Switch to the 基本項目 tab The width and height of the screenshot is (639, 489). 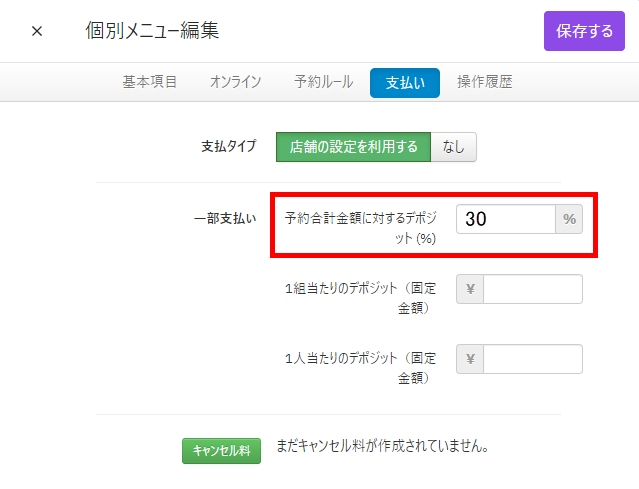click(150, 82)
